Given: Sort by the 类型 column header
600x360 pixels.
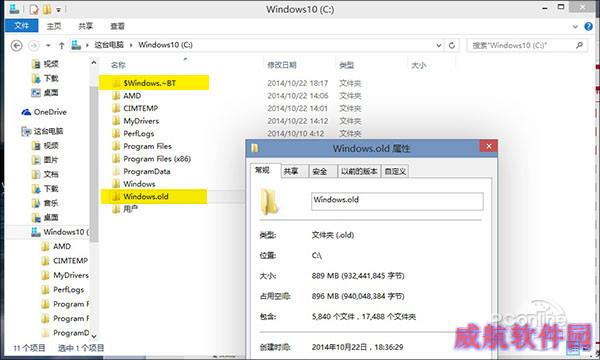Looking at the screenshot, I should [x=347, y=65].
